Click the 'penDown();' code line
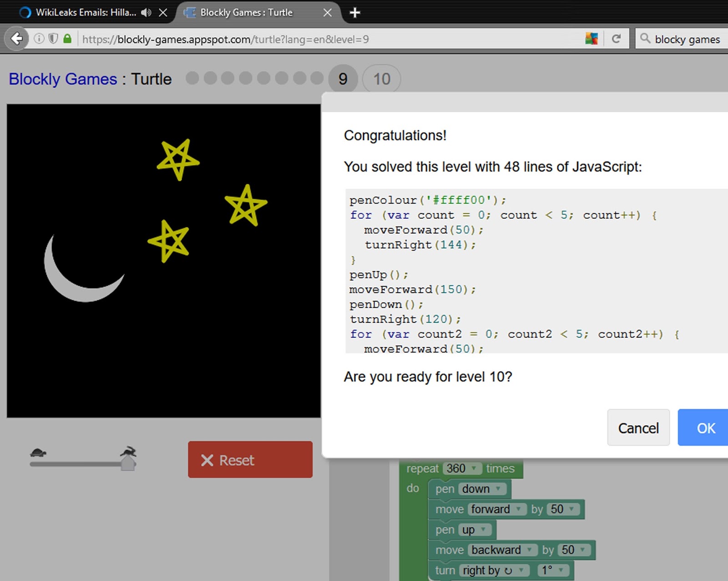Image resolution: width=728 pixels, height=581 pixels. pos(386,304)
